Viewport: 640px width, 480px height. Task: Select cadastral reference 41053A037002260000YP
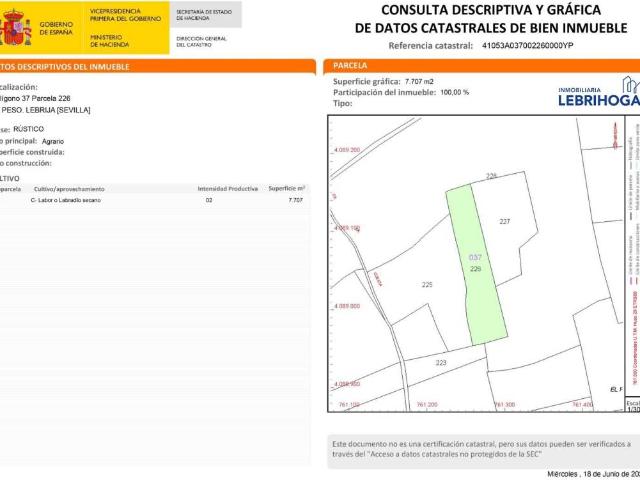point(527,46)
